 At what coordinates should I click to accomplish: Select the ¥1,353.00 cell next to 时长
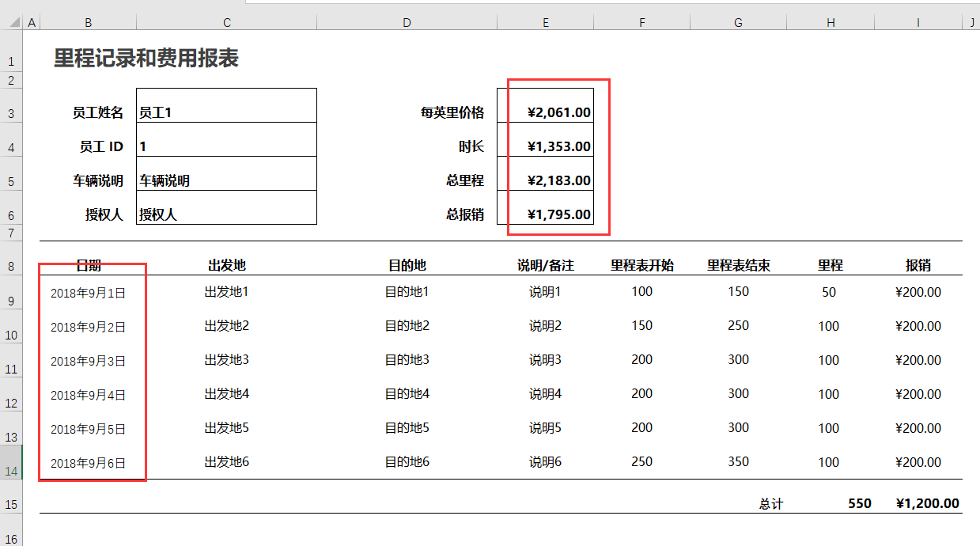click(x=545, y=139)
